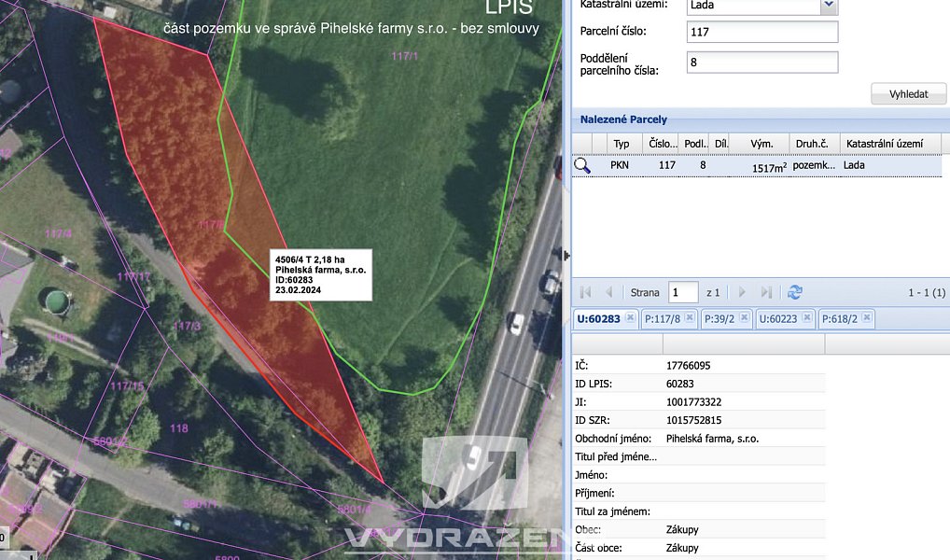Click the Číslo column header
Image resolution: width=950 pixels, height=560 pixels.
tap(663, 144)
